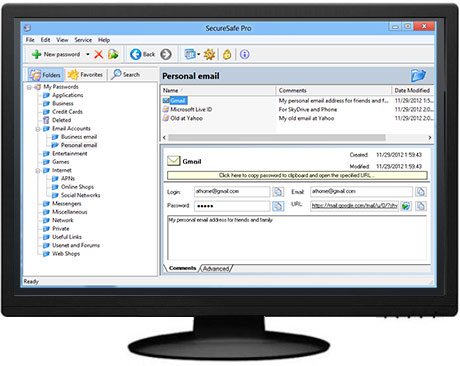Viewport: 460px width, 366px height.
Task: Go forward with the gray arrow
Action: tap(166, 54)
